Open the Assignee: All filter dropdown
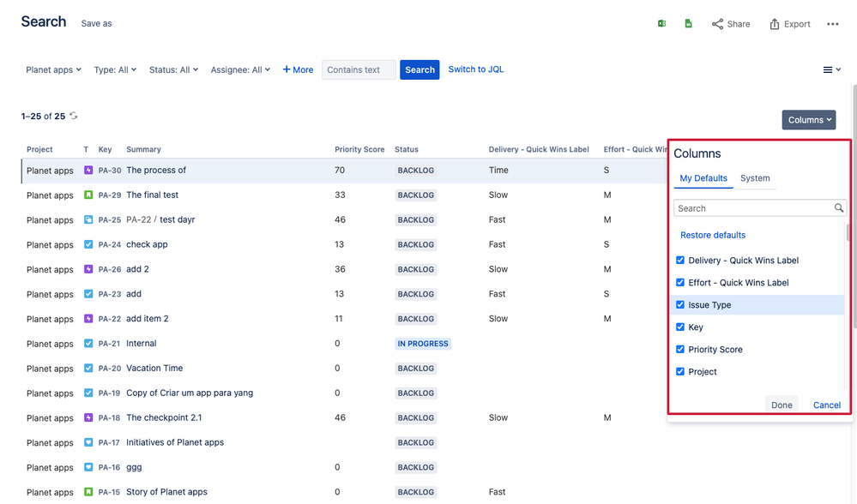 [x=240, y=70]
